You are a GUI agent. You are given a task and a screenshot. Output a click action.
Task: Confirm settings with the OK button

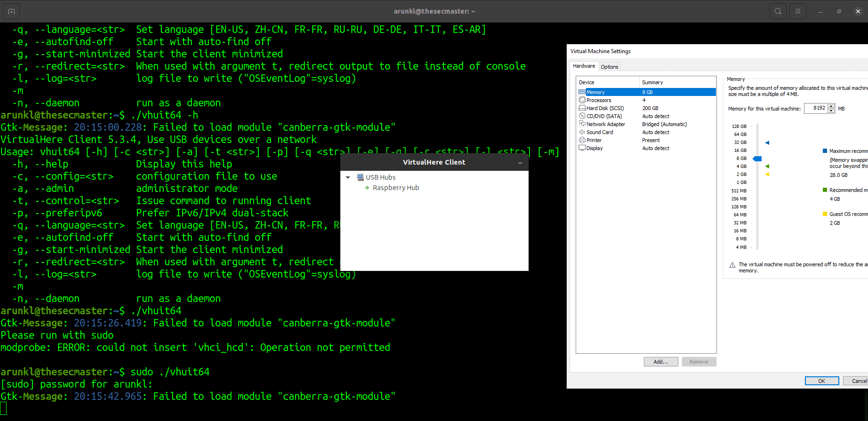pyautogui.click(x=822, y=381)
